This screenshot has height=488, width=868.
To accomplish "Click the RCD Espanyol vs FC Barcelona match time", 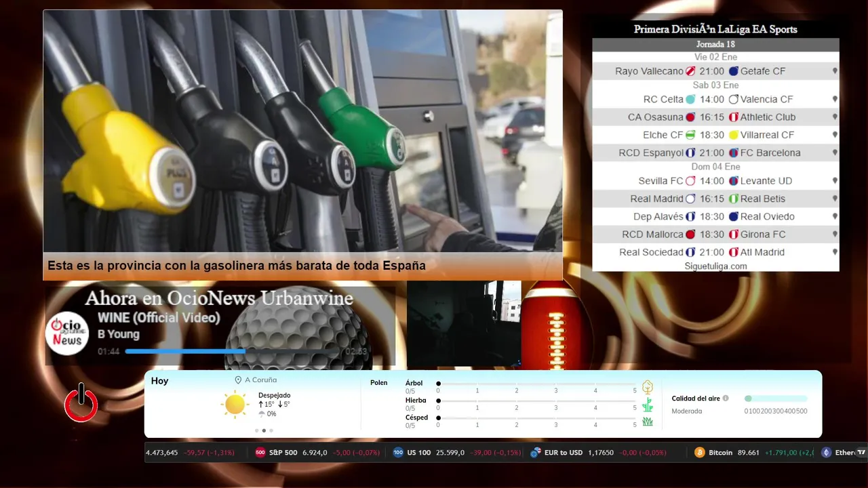I will click(712, 152).
